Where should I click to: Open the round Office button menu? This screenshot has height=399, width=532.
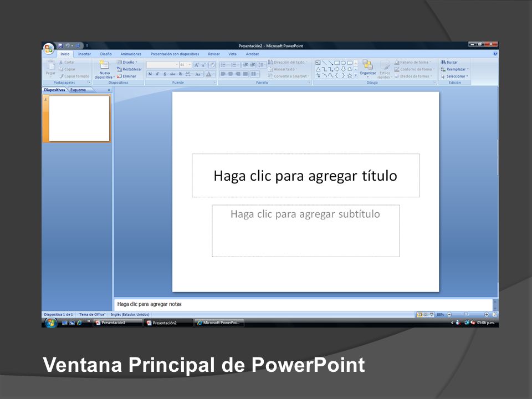point(49,48)
